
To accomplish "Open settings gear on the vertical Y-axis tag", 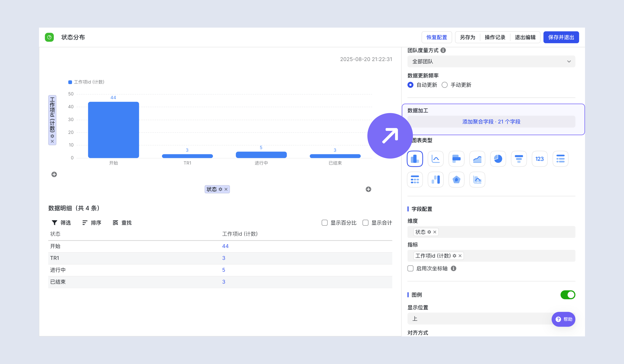I will pos(52,136).
